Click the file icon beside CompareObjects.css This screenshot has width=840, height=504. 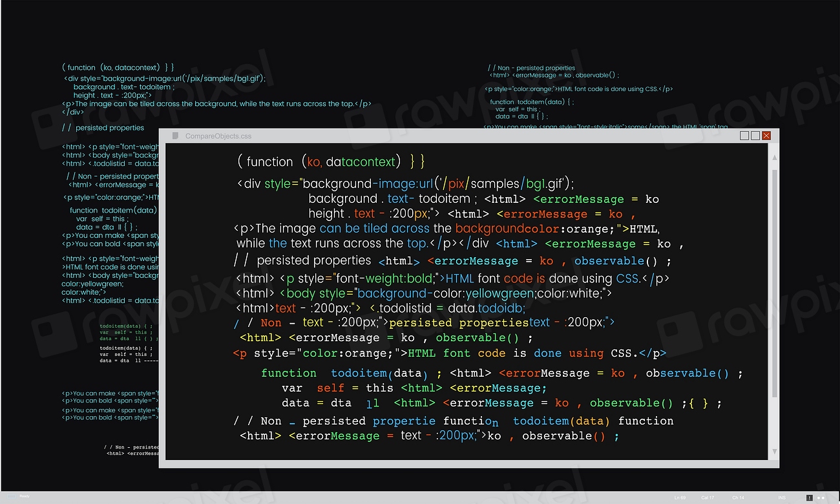[175, 136]
